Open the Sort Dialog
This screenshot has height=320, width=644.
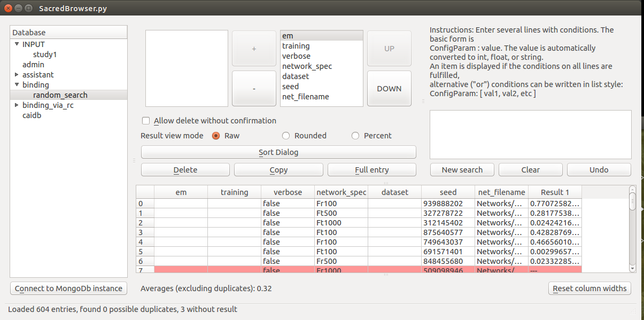[x=278, y=152]
